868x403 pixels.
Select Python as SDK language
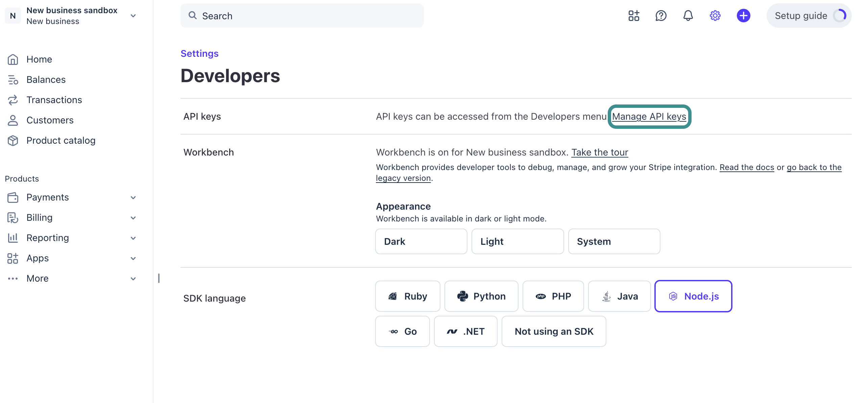481,296
